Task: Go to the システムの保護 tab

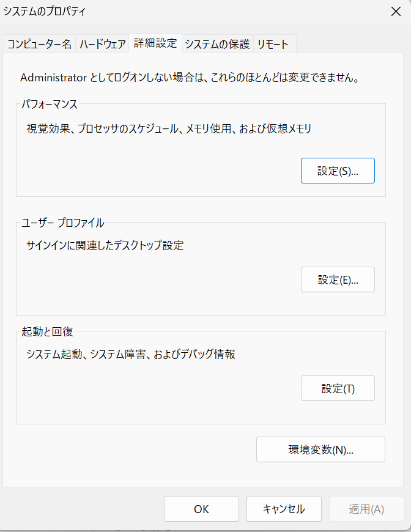Action: [217, 44]
